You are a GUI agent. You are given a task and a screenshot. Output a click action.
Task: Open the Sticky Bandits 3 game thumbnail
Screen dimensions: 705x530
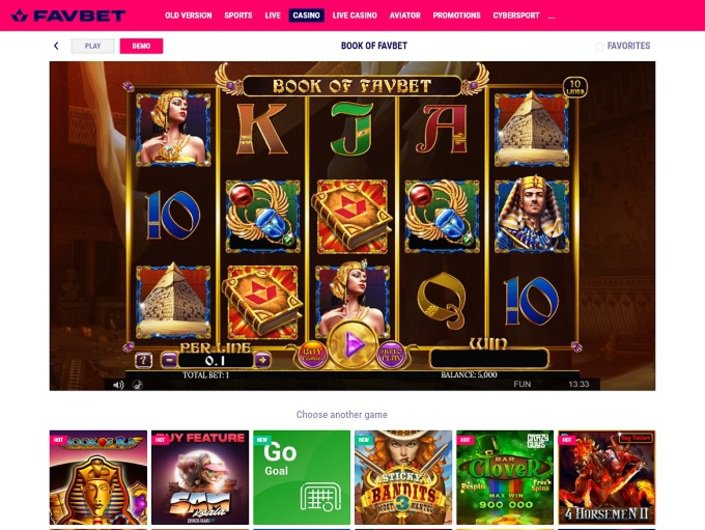click(x=403, y=477)
